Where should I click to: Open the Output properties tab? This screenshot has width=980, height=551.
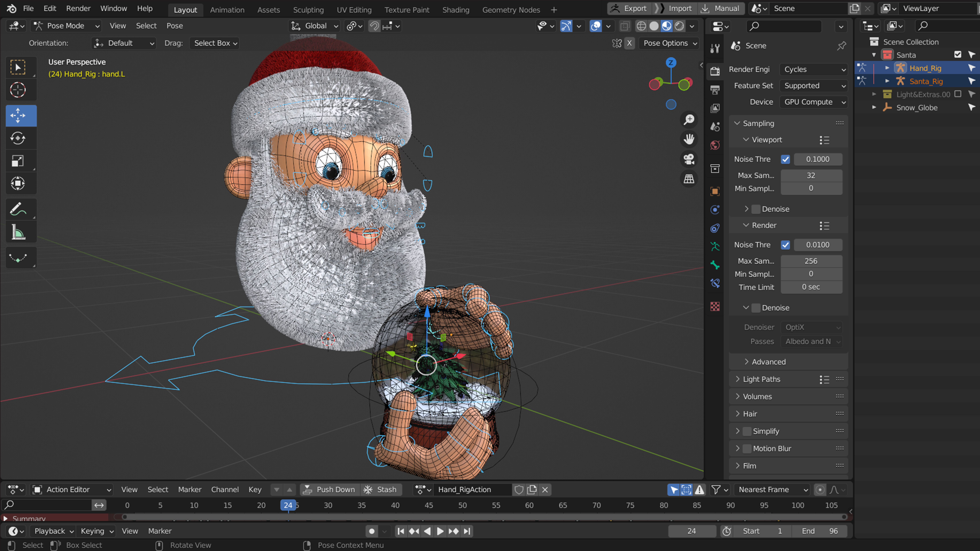pyautogui.click(x=715, y=90)
